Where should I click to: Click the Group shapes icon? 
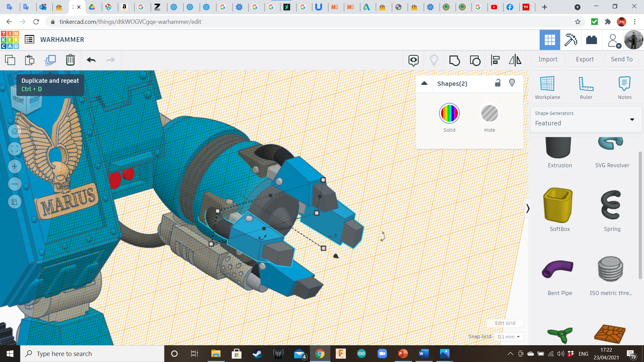click(x=454, y=60)
